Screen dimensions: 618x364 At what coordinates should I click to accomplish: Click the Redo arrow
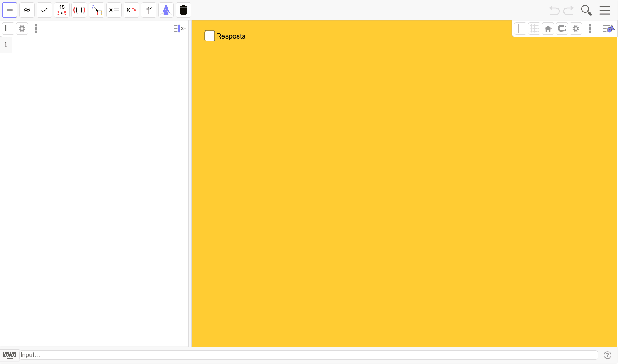tap(569, 10)
